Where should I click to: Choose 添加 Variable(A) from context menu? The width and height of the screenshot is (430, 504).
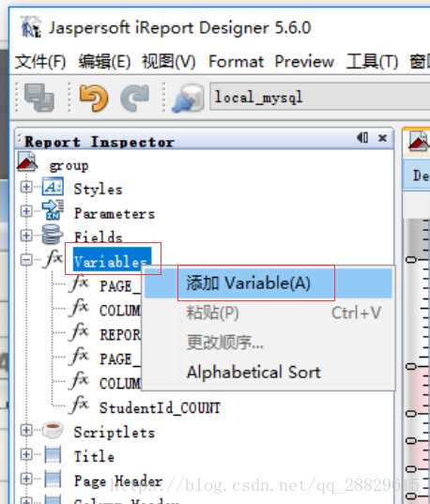[269, 283]
